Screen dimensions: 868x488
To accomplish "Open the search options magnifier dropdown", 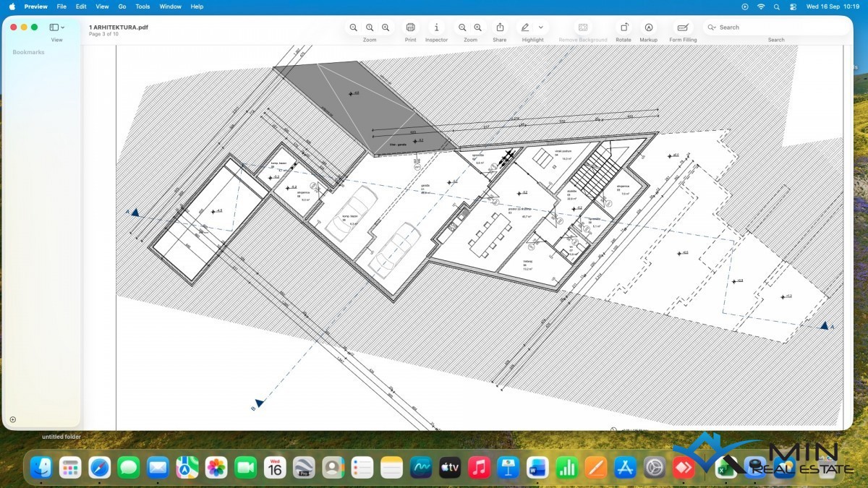I will pyautogui.click(x=712, y=27).
